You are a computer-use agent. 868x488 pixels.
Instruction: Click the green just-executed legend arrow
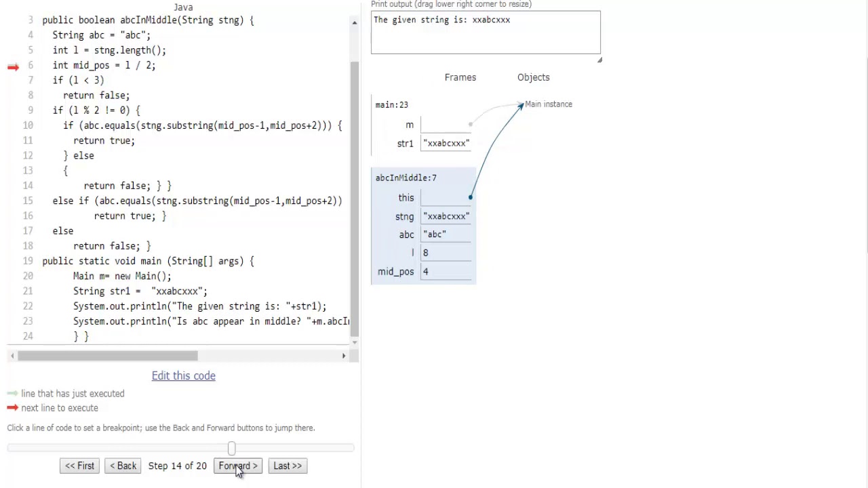[12, 393]
